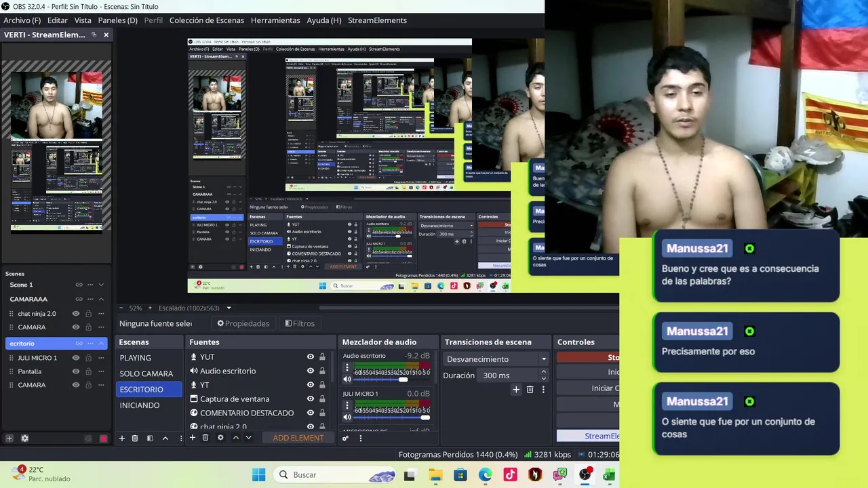The height and width of the screenshot is (488, 868).
Task: Open the Herramientas menu
Action: (x=275, y=20)
